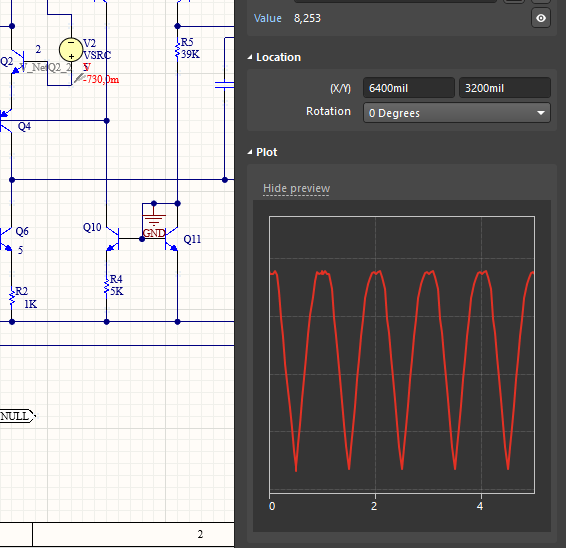Select transistor Q10
The image size is (566, 548).
pyautogui.click(x=113, y=239)
